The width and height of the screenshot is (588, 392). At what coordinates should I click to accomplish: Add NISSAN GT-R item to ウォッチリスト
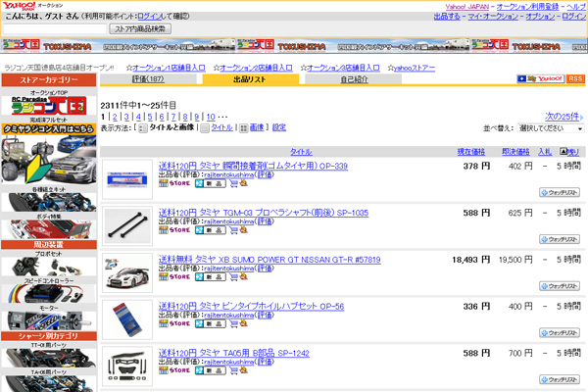[x=560, y=286]
